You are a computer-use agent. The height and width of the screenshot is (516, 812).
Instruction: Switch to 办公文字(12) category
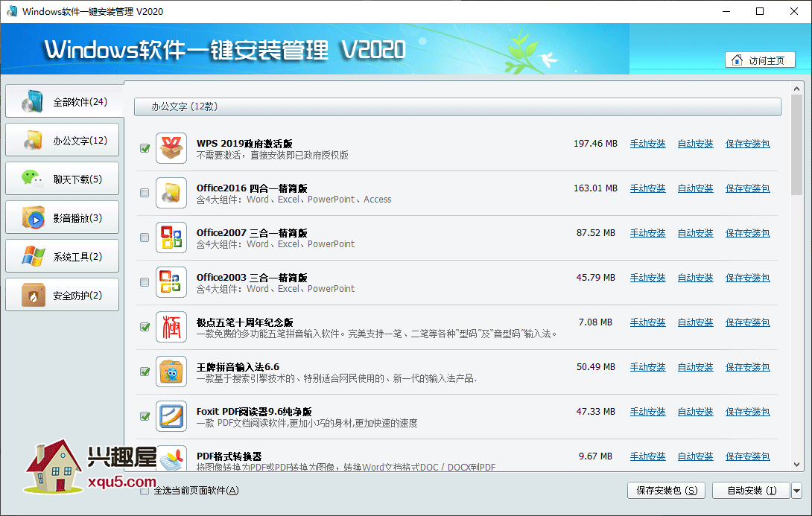[62, 140]
